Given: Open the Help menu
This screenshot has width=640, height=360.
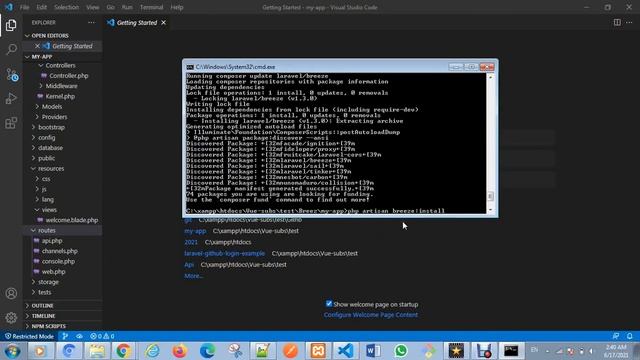Looking at the screenshot, I should click(x=177, y=7).
